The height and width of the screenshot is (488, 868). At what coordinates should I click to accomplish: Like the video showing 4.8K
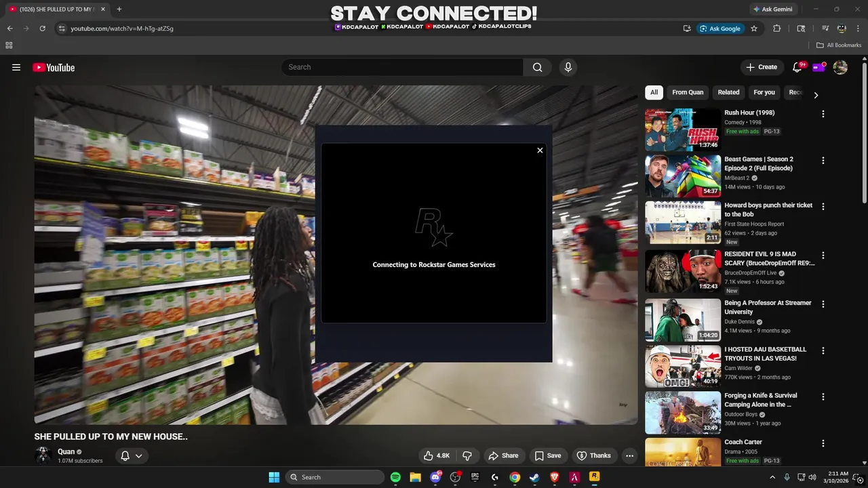437,455
